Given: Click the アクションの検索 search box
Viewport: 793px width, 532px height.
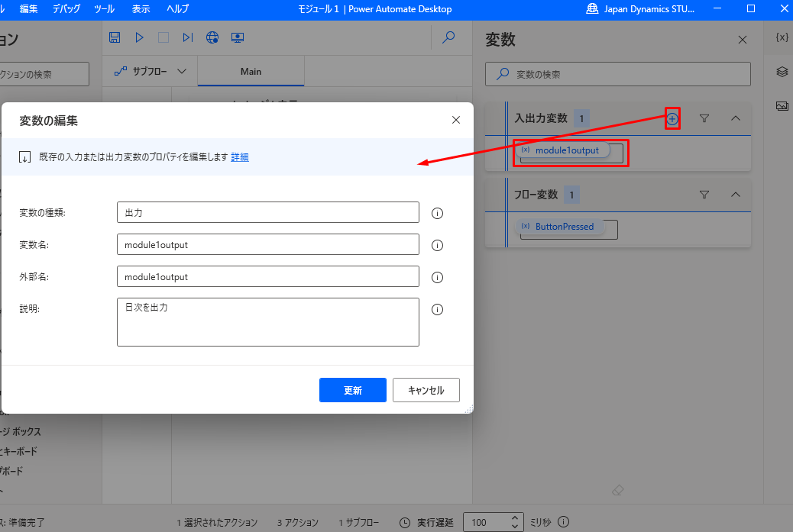Looking at the screenshot, I should pos(43,74).
